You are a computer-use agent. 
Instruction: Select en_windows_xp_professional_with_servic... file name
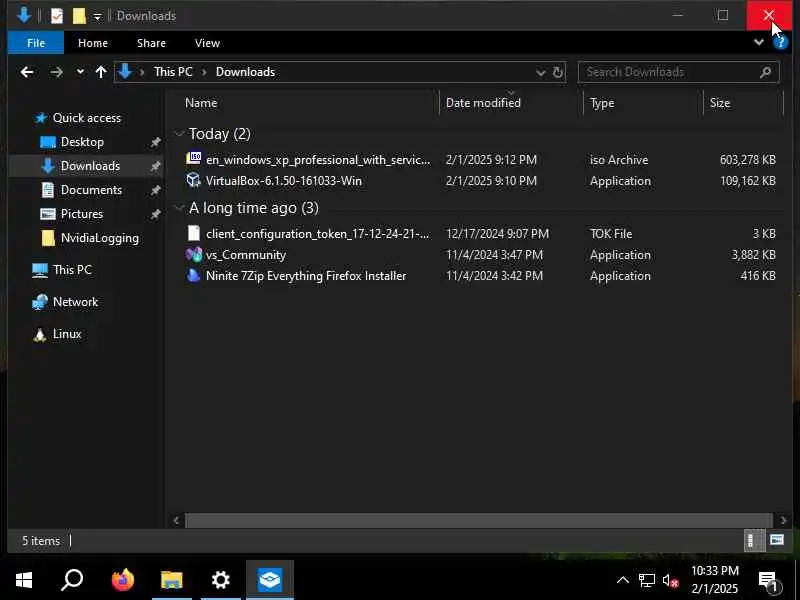click(x=318, y=160)
